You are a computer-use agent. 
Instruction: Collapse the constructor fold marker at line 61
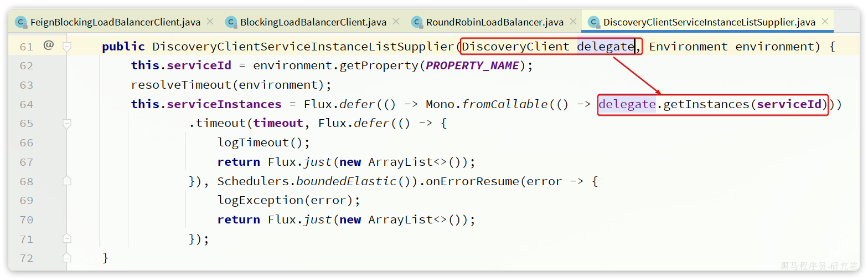coord(67,47)
